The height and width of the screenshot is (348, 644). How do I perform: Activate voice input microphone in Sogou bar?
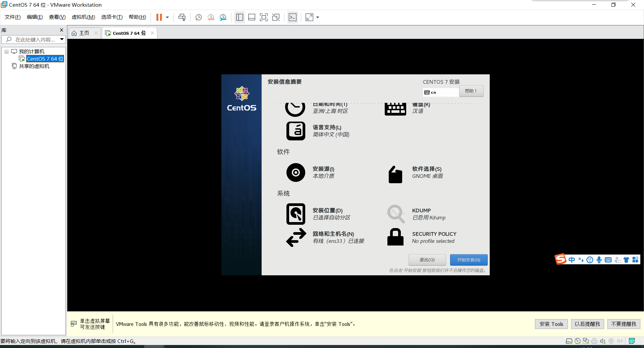click(x=599, y=260)
